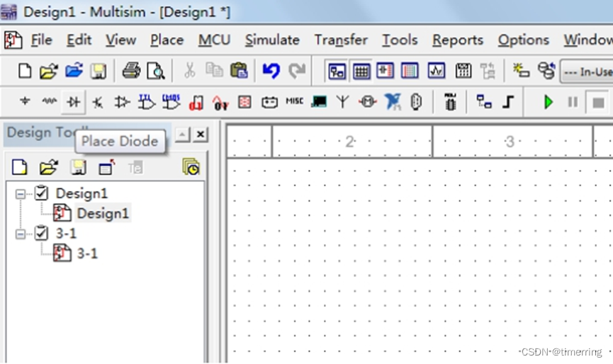This screenshot has width=613, height=364.
Task: Click Design Toolbox save icon
Action: point(78,167)
